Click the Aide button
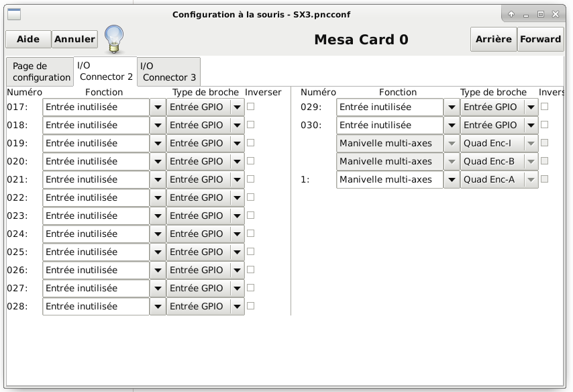This screenshot has width=573, height=392. tap(28, 39)
